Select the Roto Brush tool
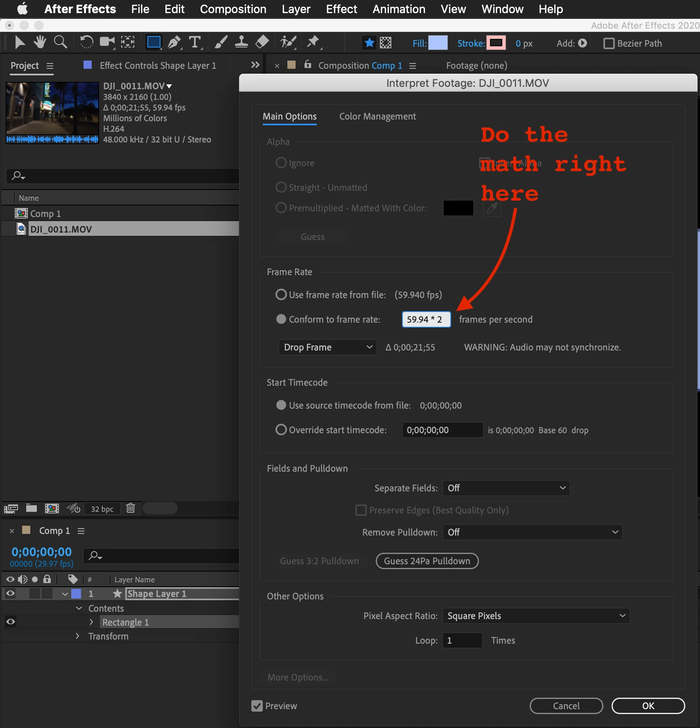Viewport: 700px width, 728px height. pyautogui.click(x=288, y=42)
